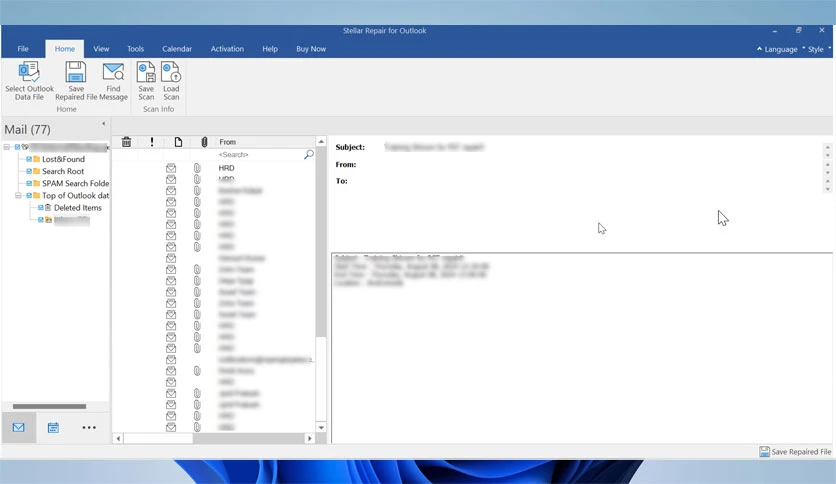836x484 pixels.
Task: Select the Home ribbon tab
Action: [65, 49]
